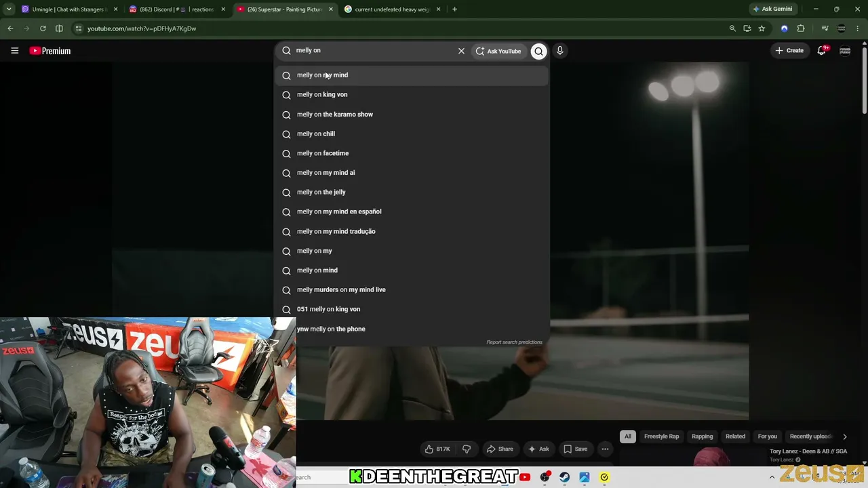The image size is (868, 488).
Task: Open the Create dropdown button
Action: [789, 51]
